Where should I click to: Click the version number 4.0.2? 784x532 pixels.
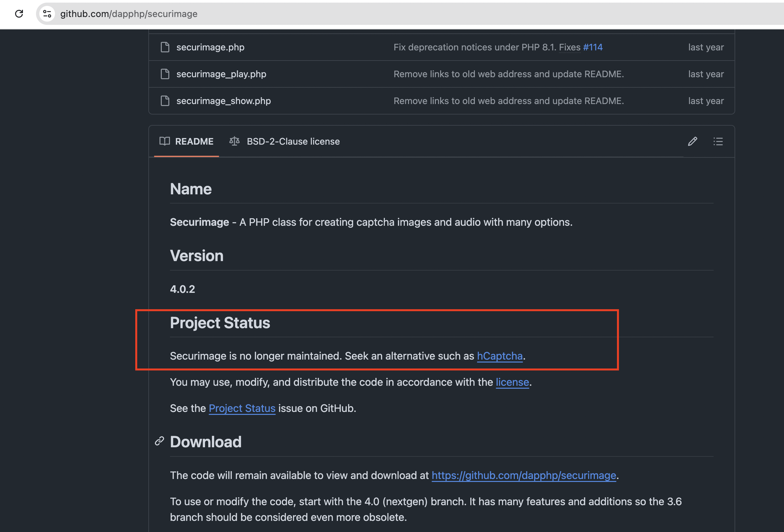(182, 289)
